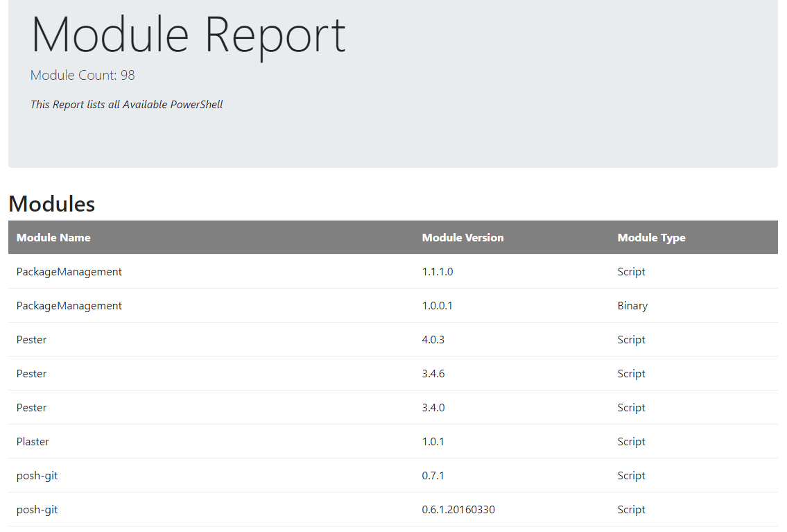Click PackageManagement name in the Binary row
Screen dimensions: 787x532
(x=69, y=306)
